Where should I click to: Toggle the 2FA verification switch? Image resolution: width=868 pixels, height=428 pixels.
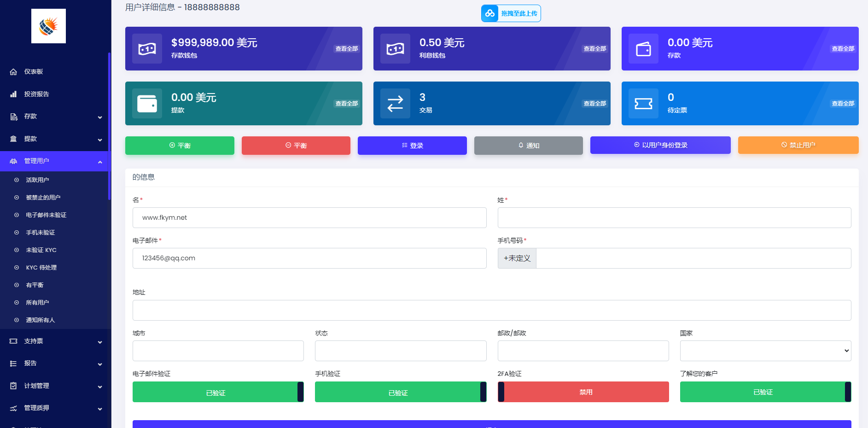coord(583,392)
